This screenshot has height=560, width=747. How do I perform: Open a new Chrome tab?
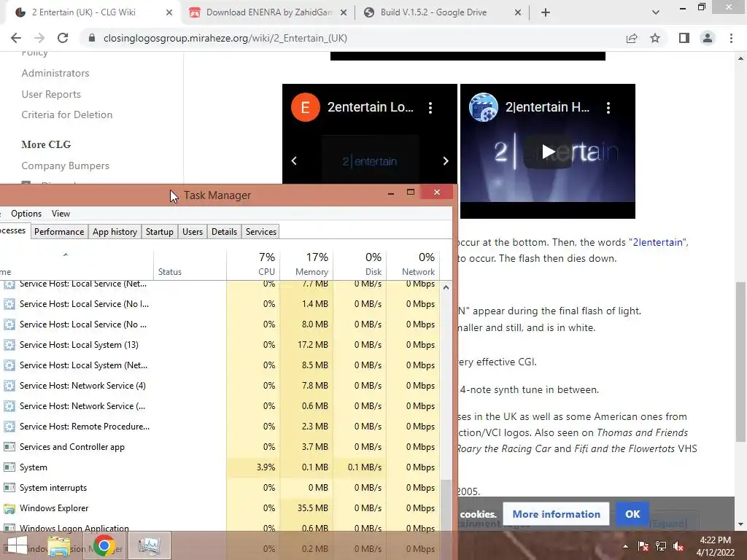click(546, 12)
